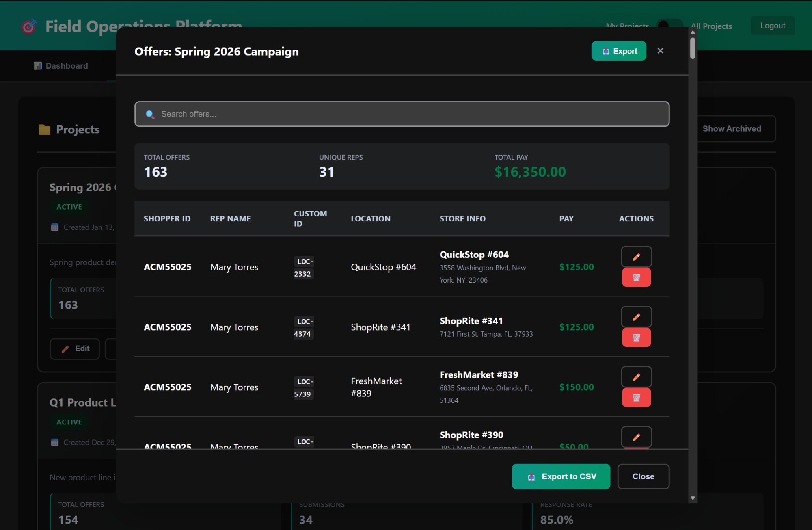Click the LOC-4374 custom ID badge

point(304,328)
